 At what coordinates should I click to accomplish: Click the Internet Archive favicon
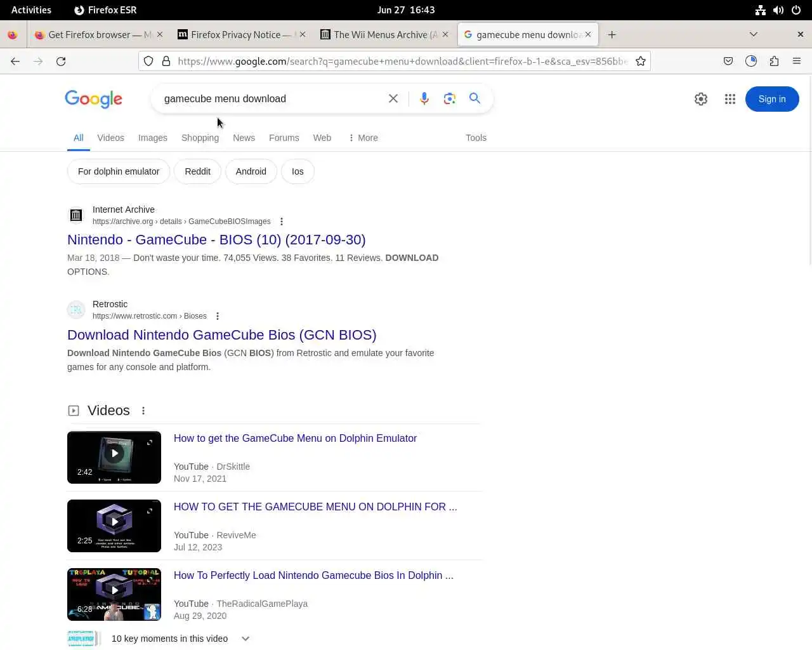(76, 215)
